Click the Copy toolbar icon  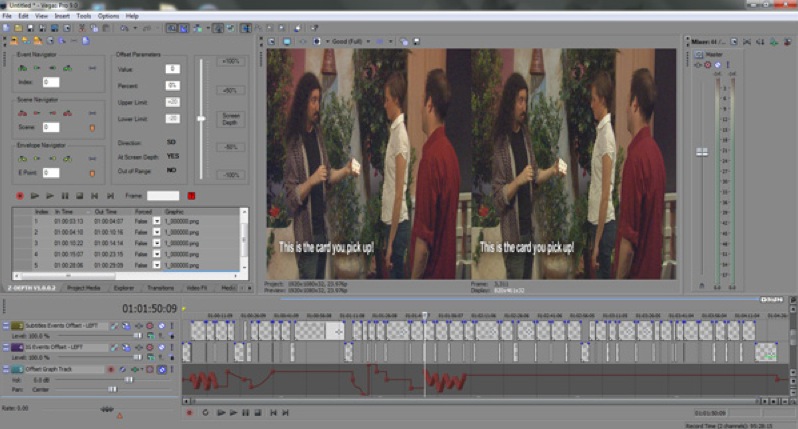pos(94,28)
